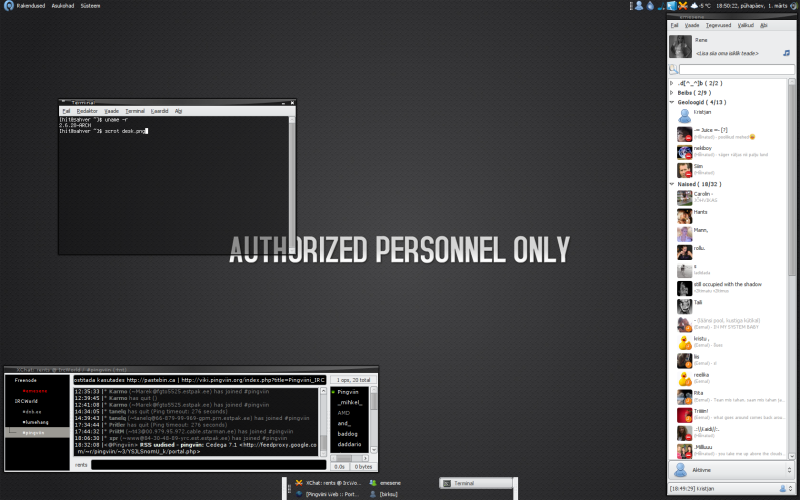Select #pingviin channel in XChat tree
This screenshot has width=800, height=500.
[33, 433]
